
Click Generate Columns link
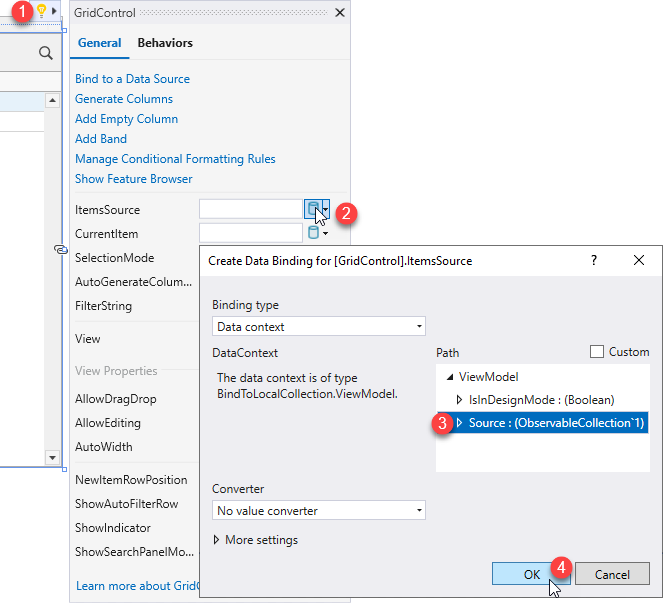[124, 99]
